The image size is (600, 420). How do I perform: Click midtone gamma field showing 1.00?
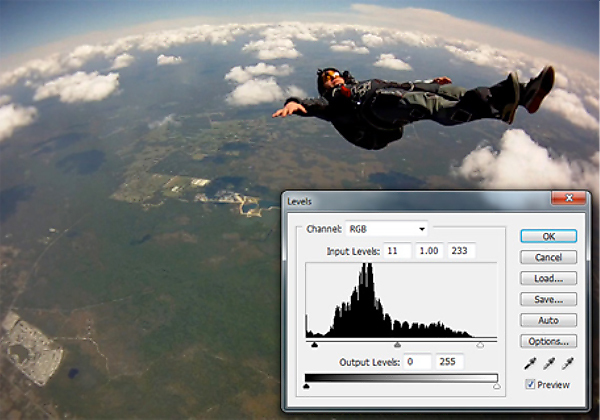point(429,251)
